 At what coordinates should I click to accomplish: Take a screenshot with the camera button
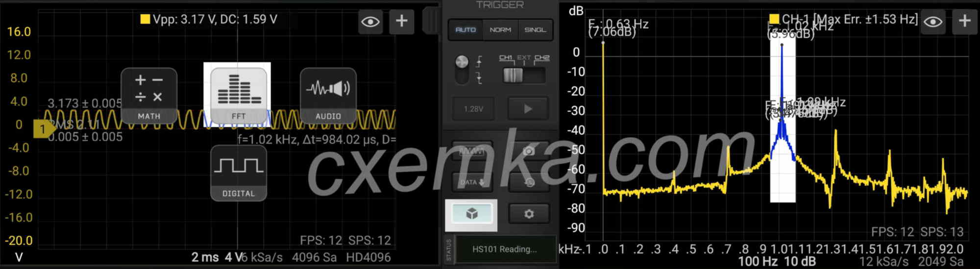(528, 151)
